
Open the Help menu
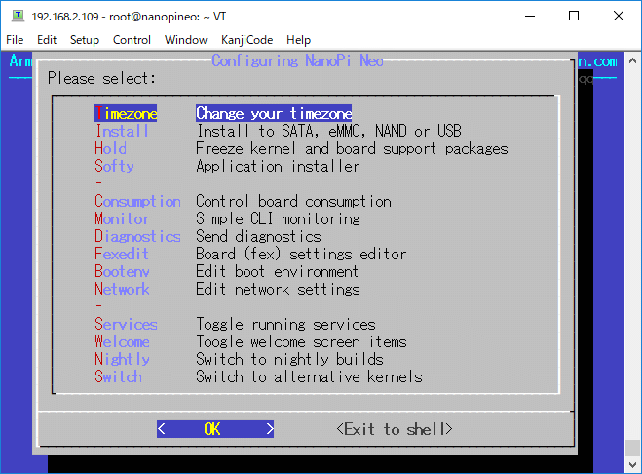[x=298, y=40]
